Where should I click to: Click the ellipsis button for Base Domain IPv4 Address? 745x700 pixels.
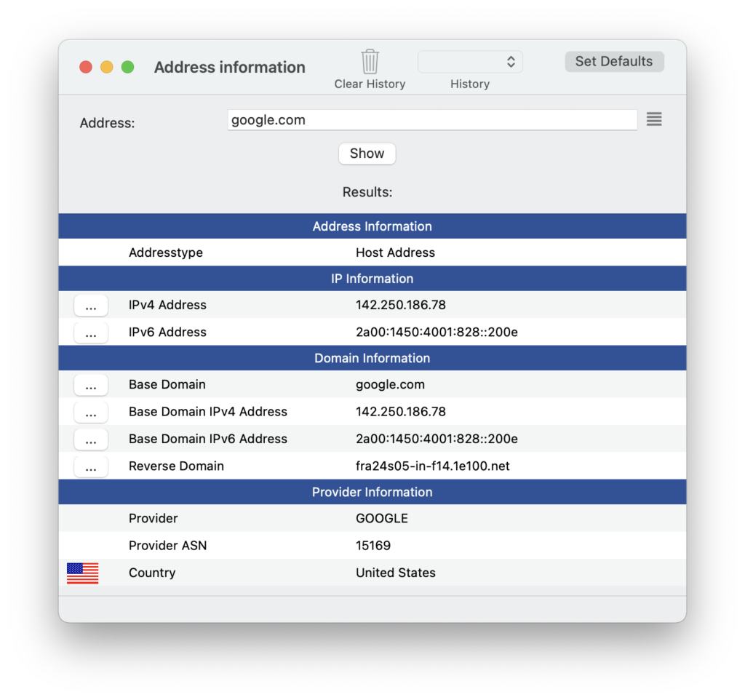click(x=91, y=412)
